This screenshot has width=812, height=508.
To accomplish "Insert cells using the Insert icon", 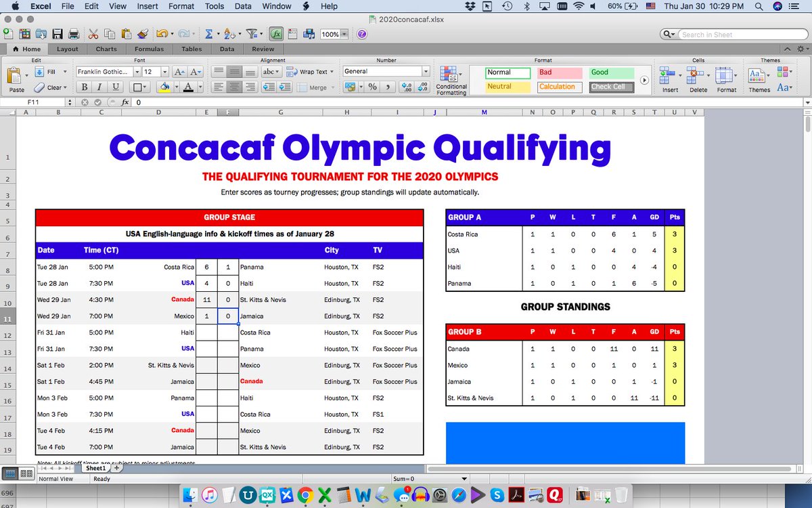I will pos(670,80).
